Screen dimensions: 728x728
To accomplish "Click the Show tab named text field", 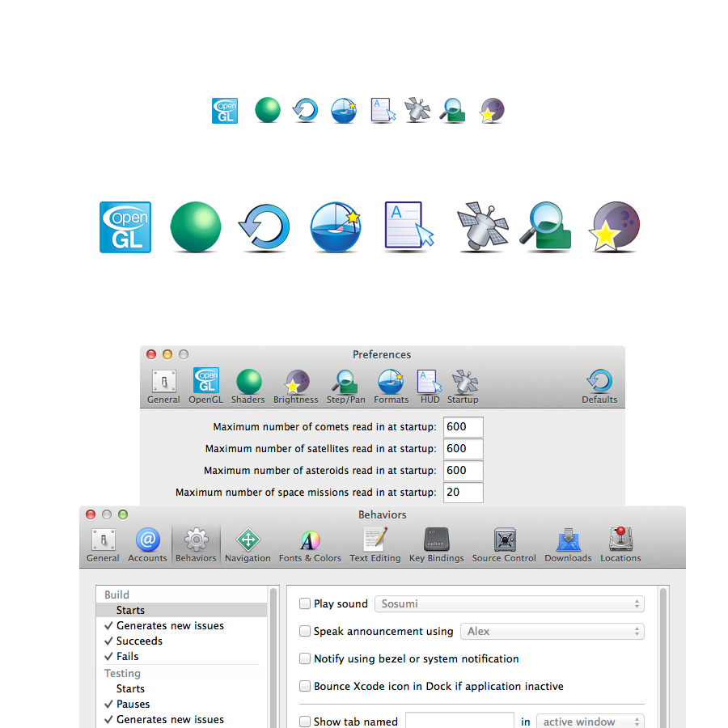I will point(459,721).
